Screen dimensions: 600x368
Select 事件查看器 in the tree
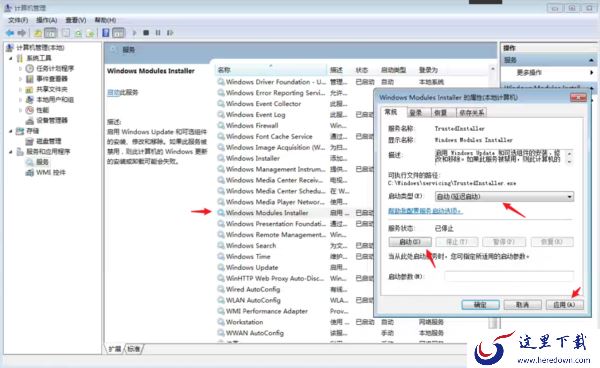52,79
